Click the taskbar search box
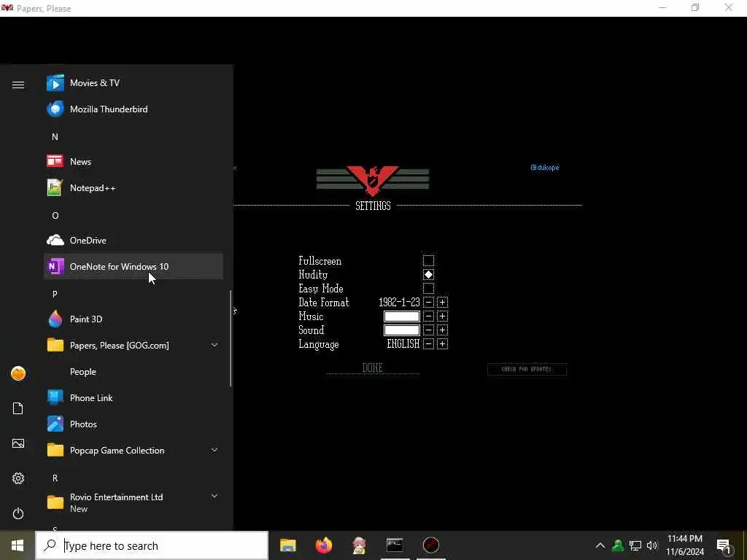747x560 pixels. (152, 545)
